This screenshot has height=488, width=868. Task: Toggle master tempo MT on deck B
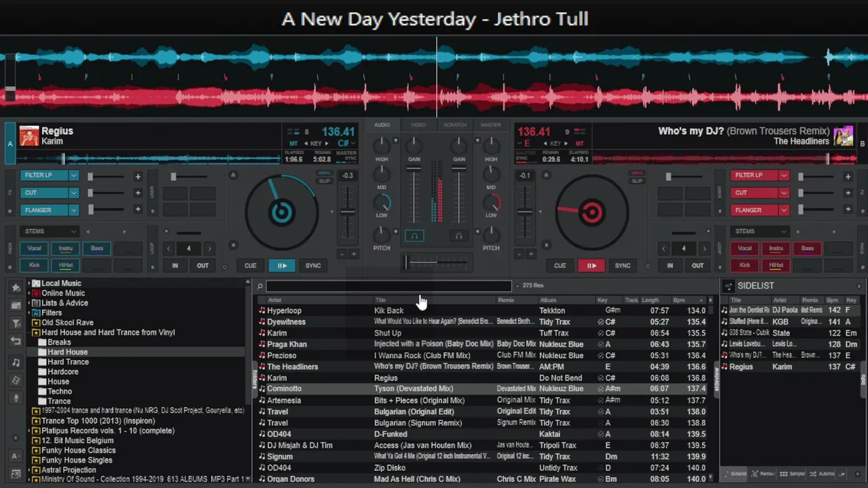pyautogui.click(x=579, y=144)
